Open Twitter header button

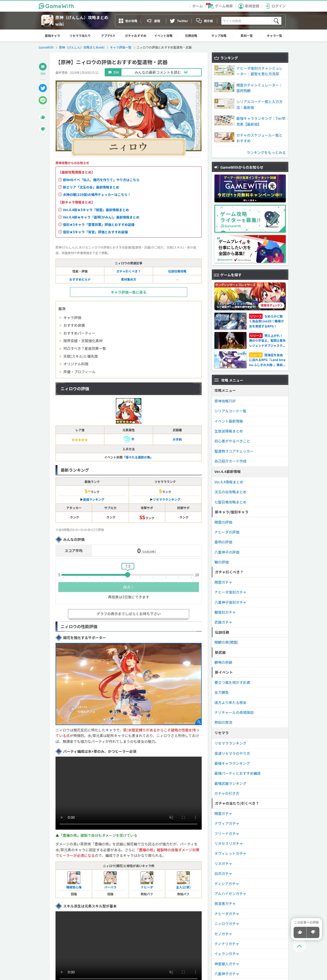coord(179,21)
